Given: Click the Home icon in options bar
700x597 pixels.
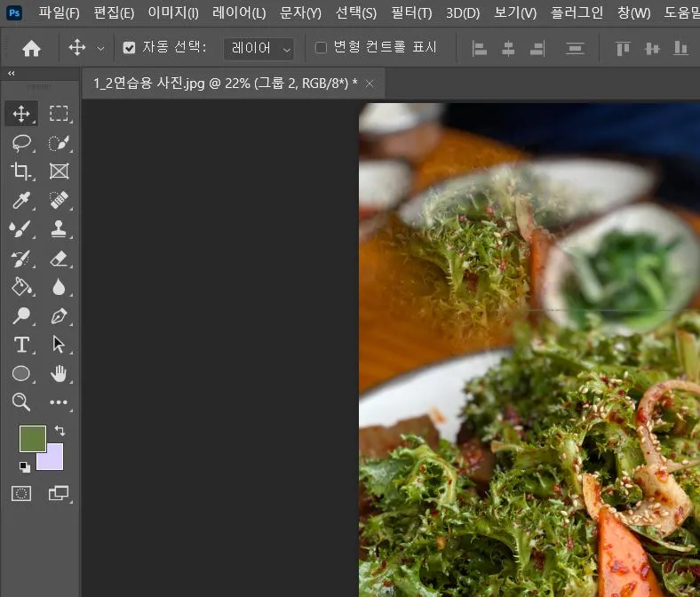Looking at the screenshot, I should click(31, 48).
